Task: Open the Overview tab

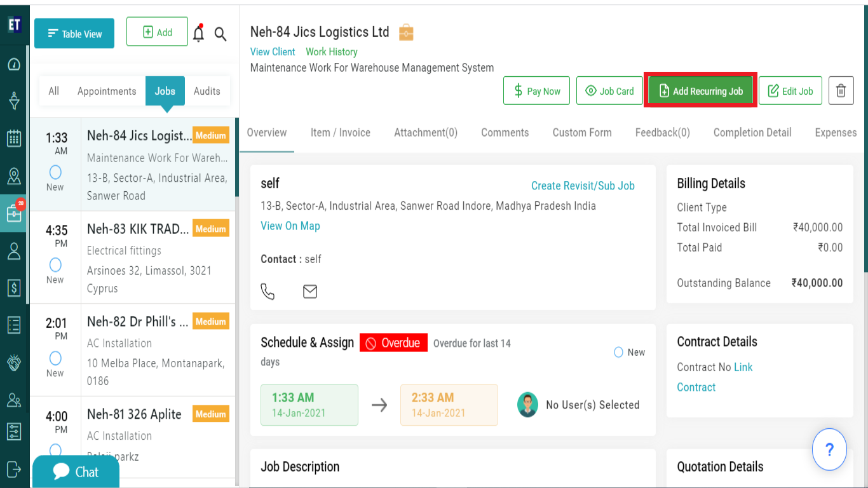Action: [x=267, y=132]
